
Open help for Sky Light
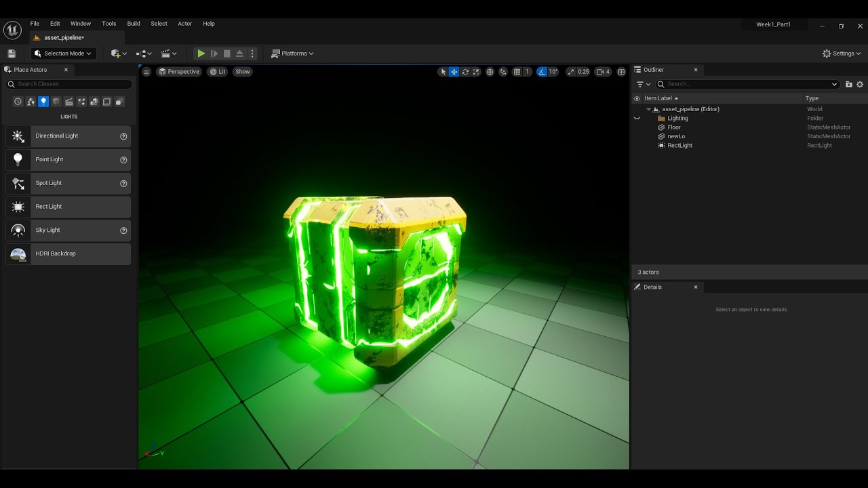[123, 230]
